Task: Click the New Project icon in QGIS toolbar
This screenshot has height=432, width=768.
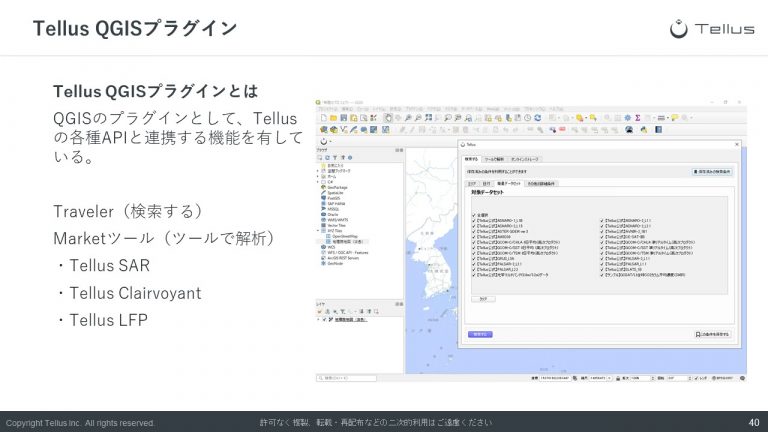Action: [324, 118]
